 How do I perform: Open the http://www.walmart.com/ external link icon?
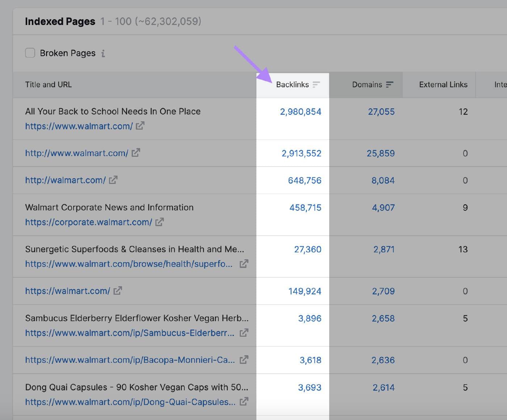pos(136,153)
